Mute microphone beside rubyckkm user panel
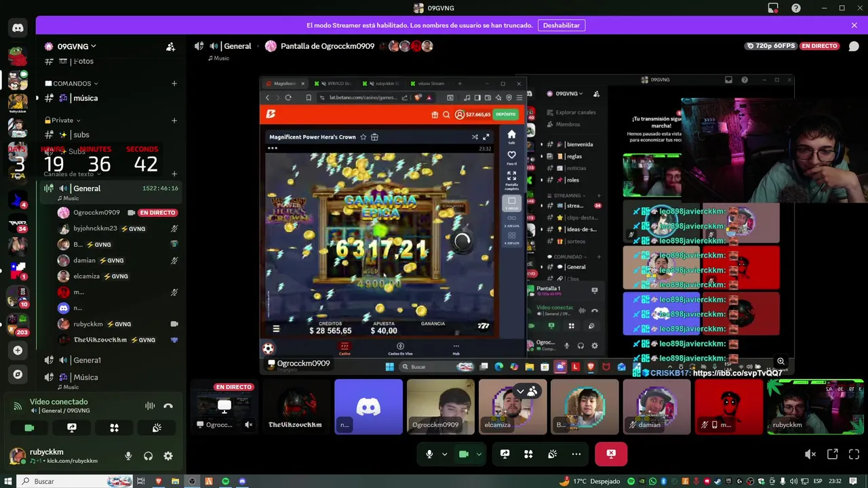Viewport: 868px width, 488px height. [x=128, y=456]
